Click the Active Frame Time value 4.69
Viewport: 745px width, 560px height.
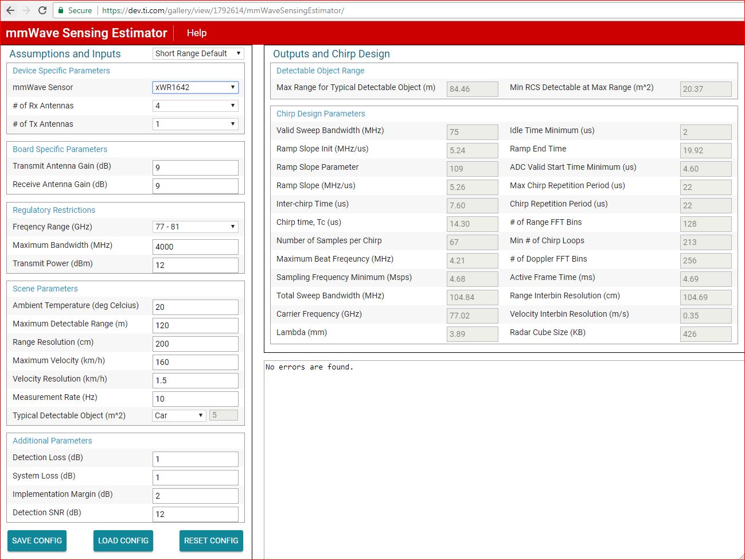click(706, 279)
